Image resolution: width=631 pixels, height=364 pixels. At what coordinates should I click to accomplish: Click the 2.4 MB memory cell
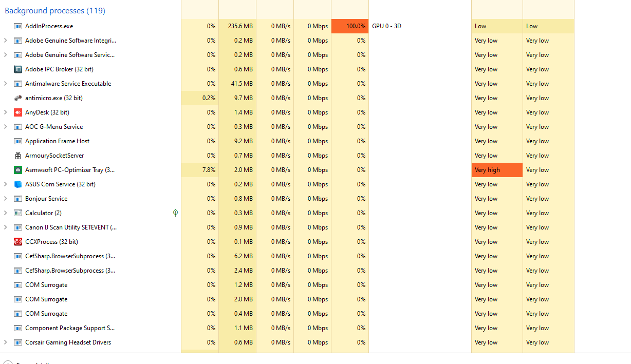(237, 271)
